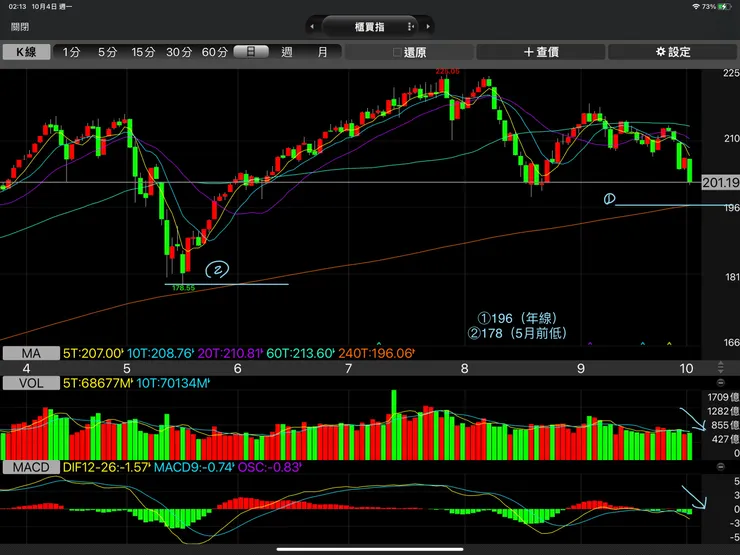Tap the month 5 axis label
Screen dimensions: 740x555
tap(126, 368)
